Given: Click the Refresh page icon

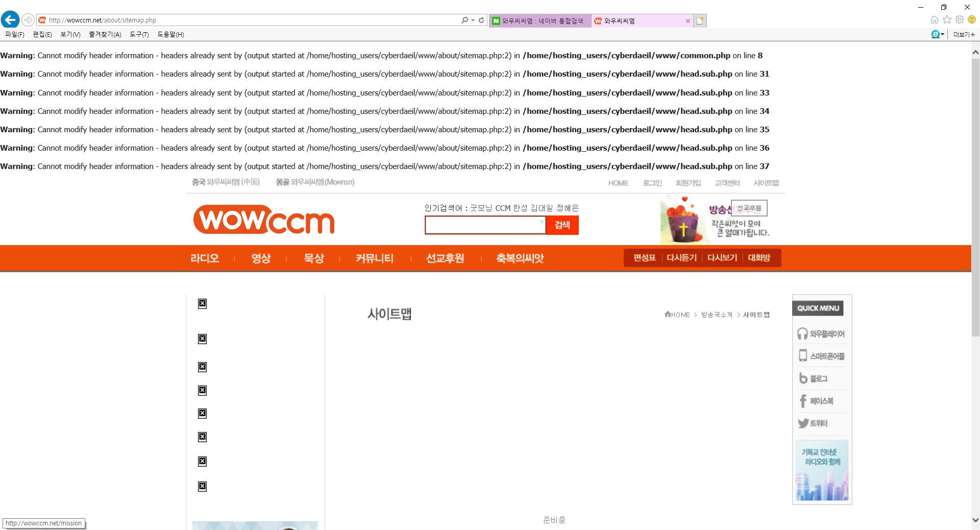Looking at the screenshot, I should pyautogui.click(x=481, y=20).
